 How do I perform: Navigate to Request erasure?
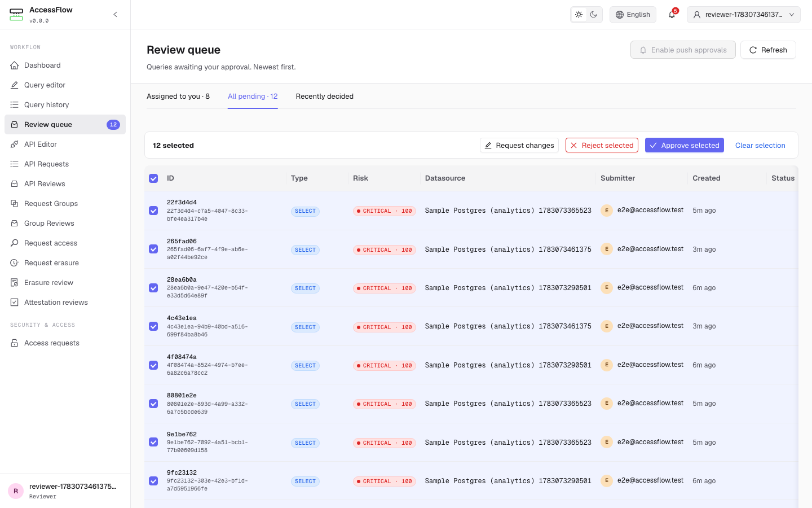coord(65,263)
